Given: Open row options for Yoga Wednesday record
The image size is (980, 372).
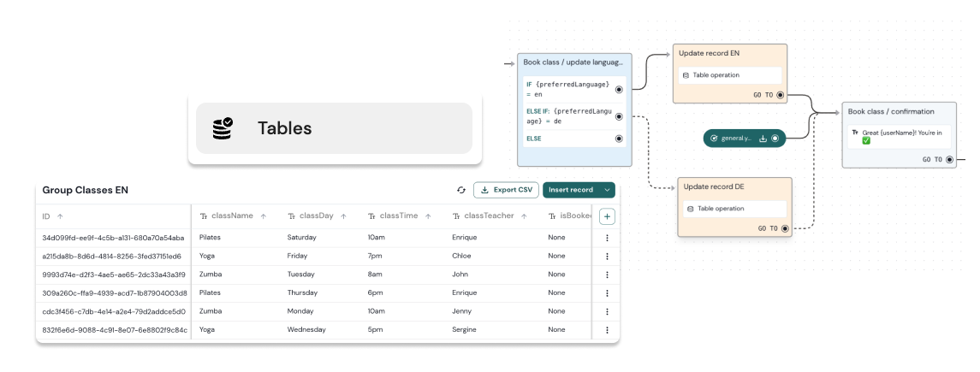Looking at the screenshot, I should click(607, 329).
